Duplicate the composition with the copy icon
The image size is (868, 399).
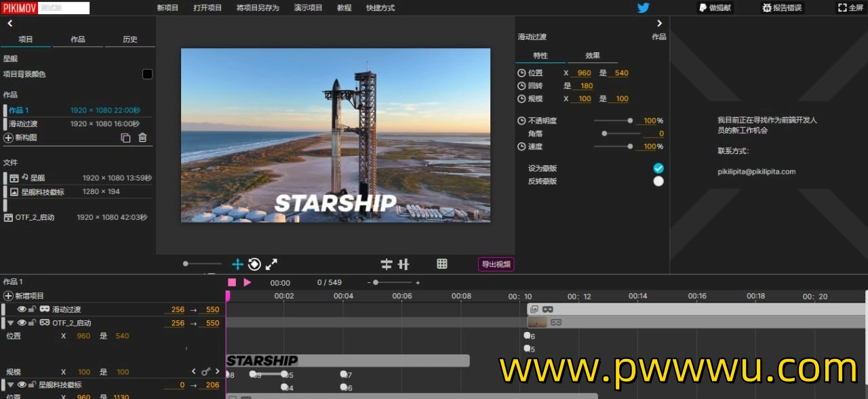click(125, 138)
